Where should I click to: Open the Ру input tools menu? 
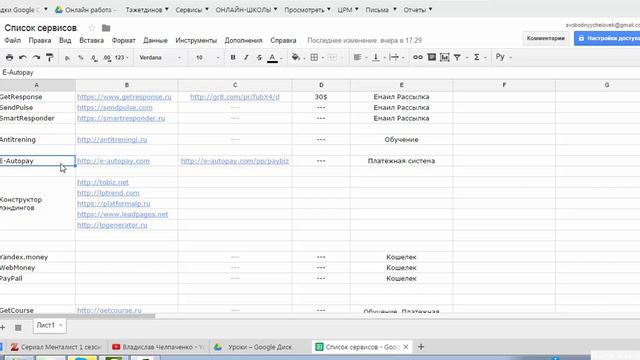pos(503,57)
